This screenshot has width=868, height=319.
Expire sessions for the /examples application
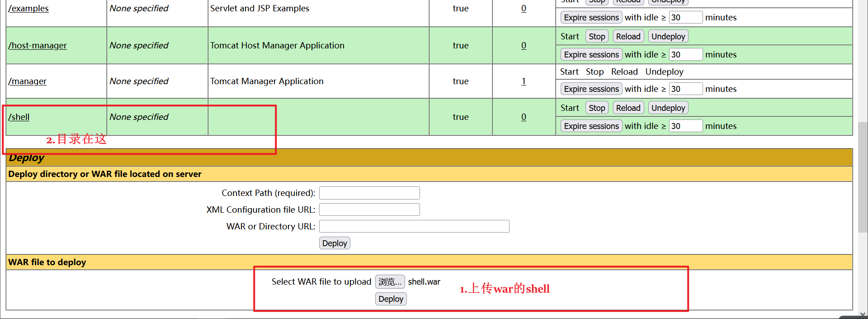click(591, 18)
